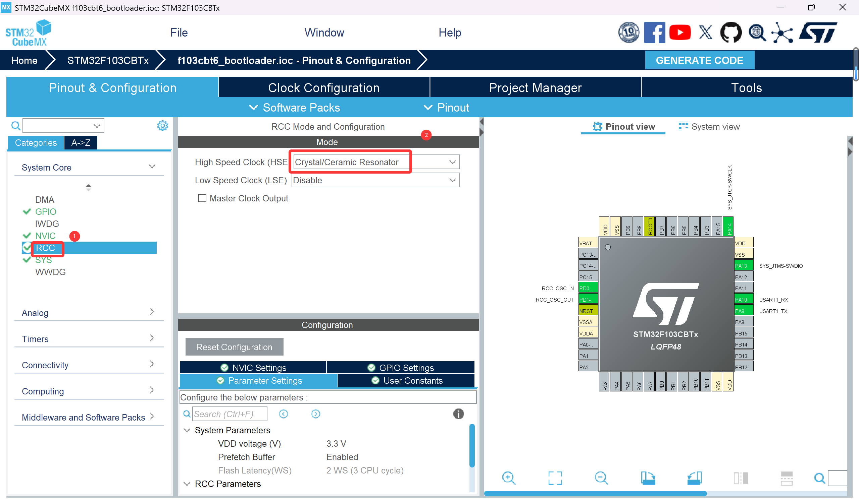
Task: Rotate the chip clockwise
Action: [x=648, y=478]
